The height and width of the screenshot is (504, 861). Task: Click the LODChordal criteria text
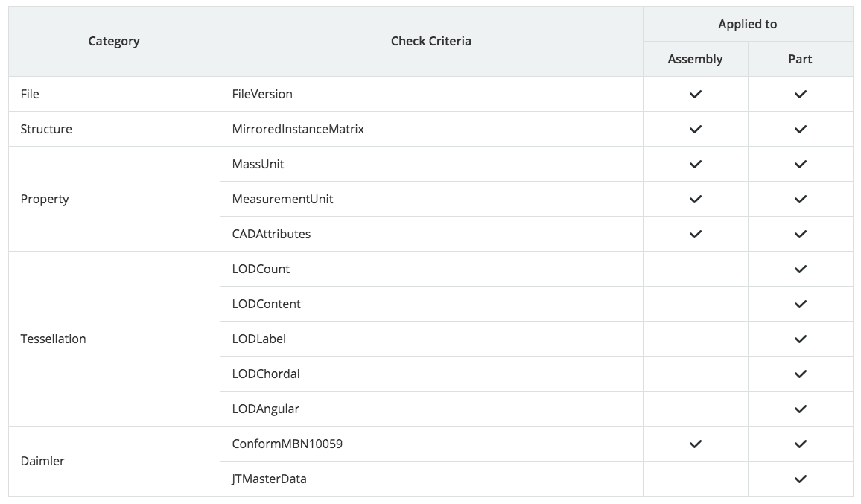pyautogui.click(x=266, y=374)
